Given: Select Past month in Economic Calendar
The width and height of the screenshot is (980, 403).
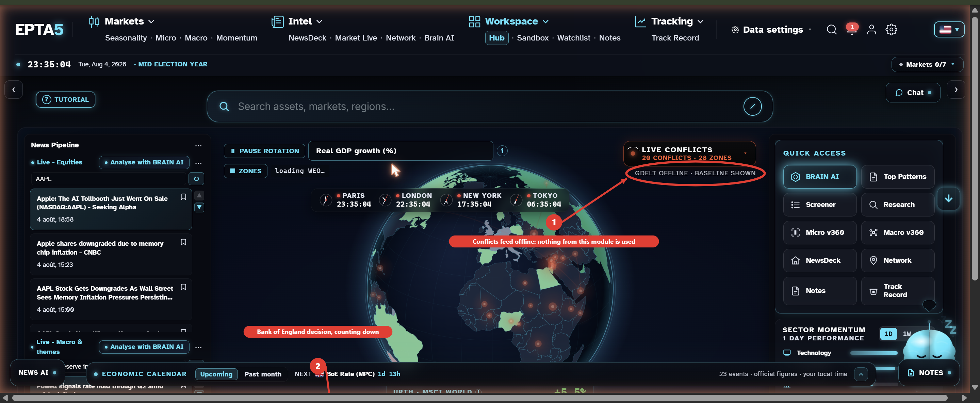Looking at the screenshot, I should coord(263,374).
